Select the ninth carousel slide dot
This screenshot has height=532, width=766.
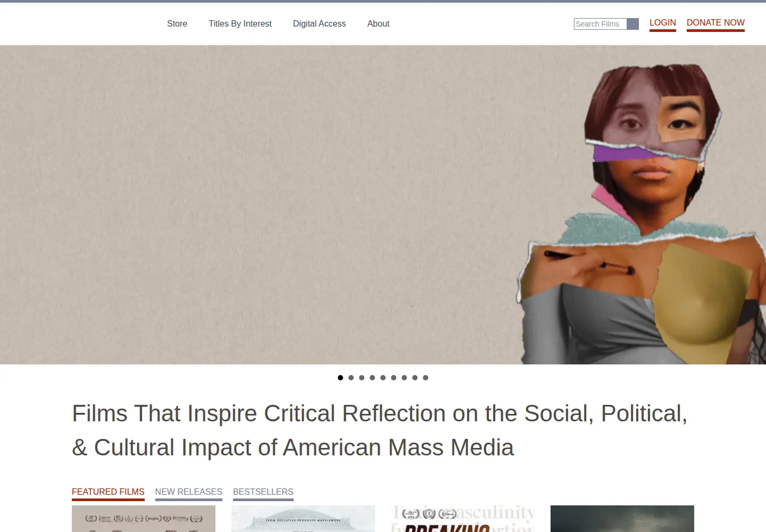click(426, 378)
